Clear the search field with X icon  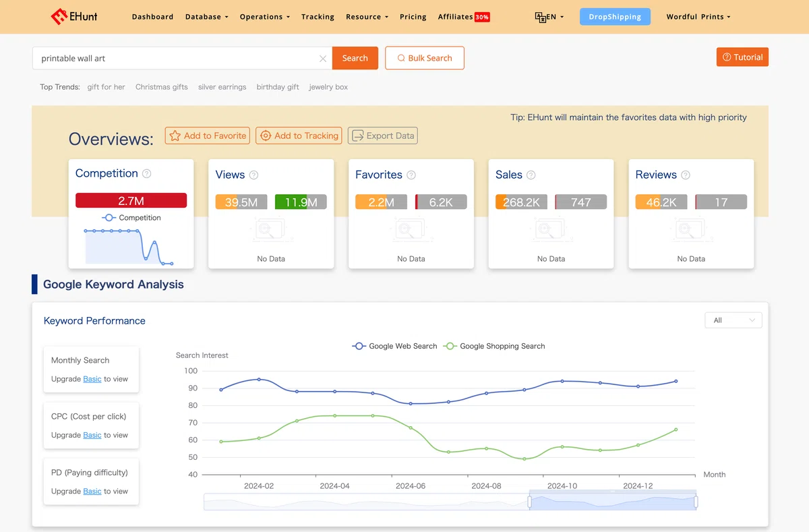coord(323,59)
